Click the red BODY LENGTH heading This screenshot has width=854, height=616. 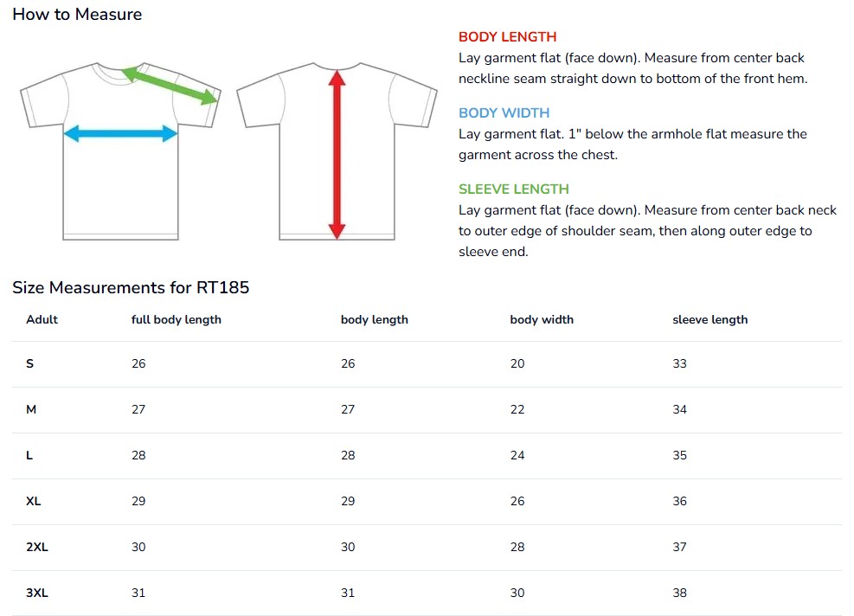[x=507, y=37]
